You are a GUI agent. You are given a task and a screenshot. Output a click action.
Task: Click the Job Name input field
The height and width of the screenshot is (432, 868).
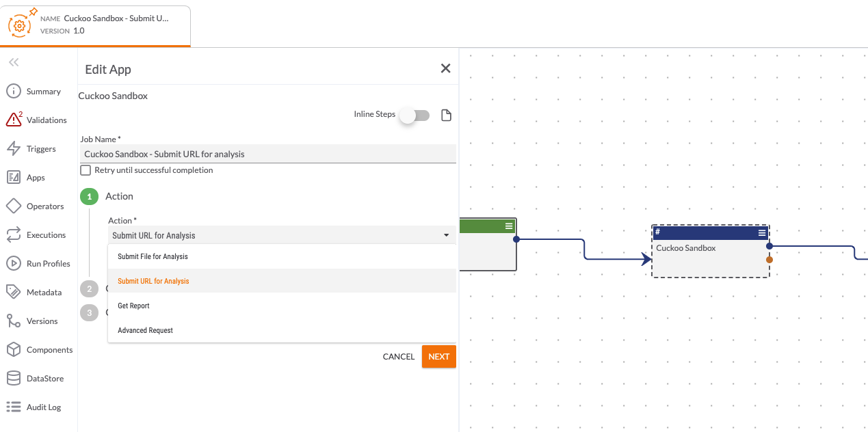point(268,154)
